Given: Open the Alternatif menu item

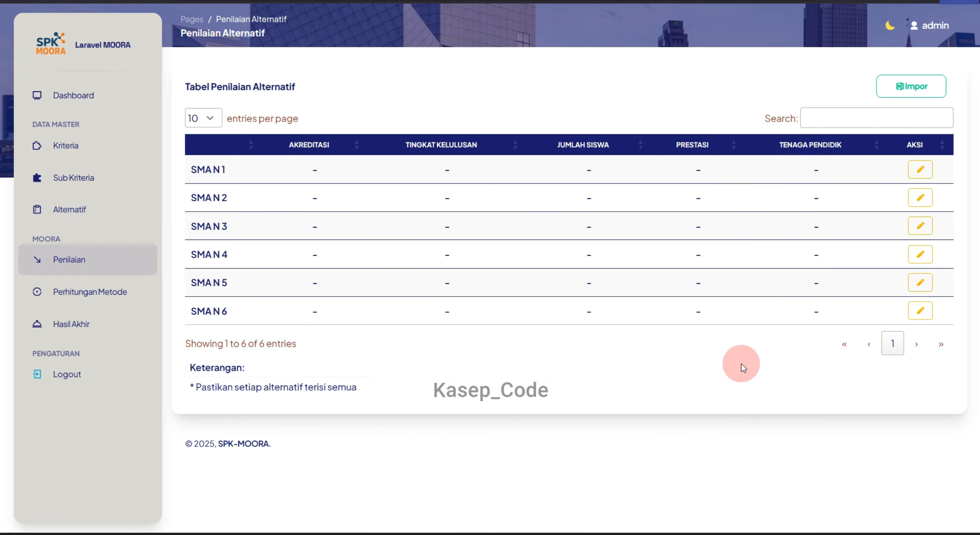Looking at the screenshot, I should click(88, 210).
